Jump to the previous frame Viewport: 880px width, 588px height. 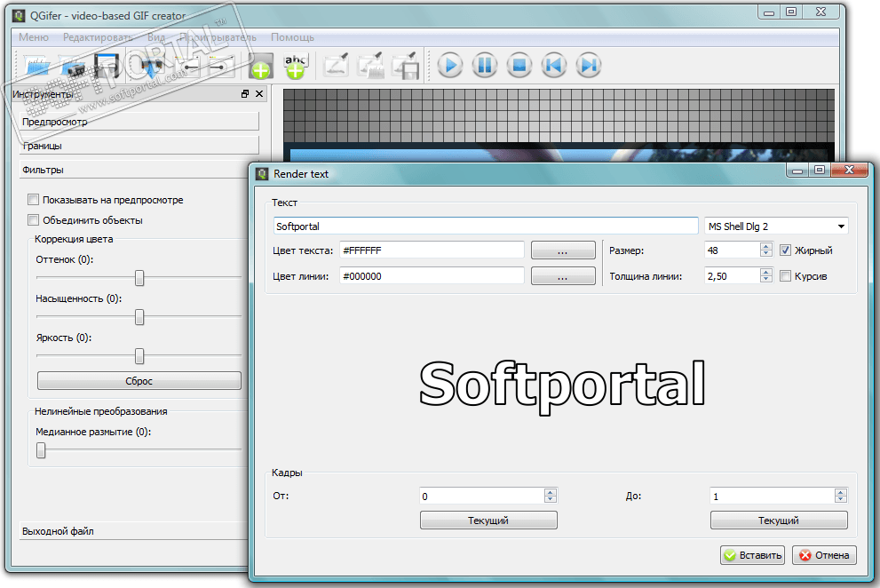coord(554,66)
